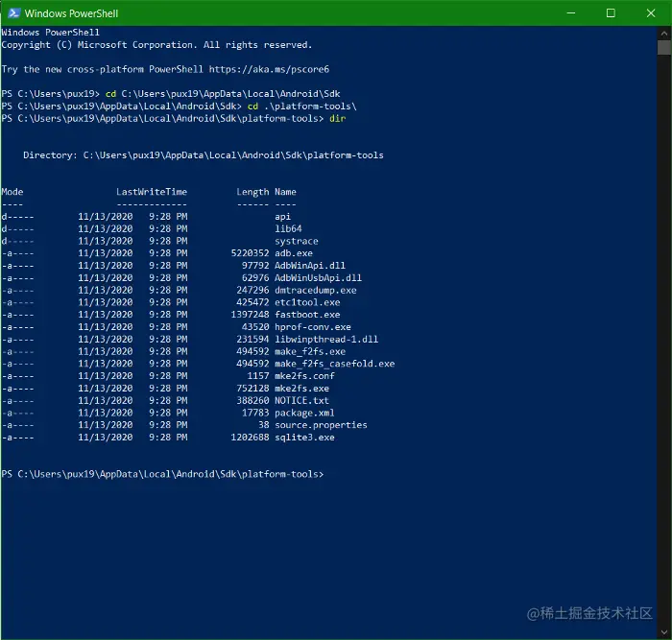Click the 'sqlite3.exe' file name
This screenshot has height=640, width=672.
click(304, 438)
